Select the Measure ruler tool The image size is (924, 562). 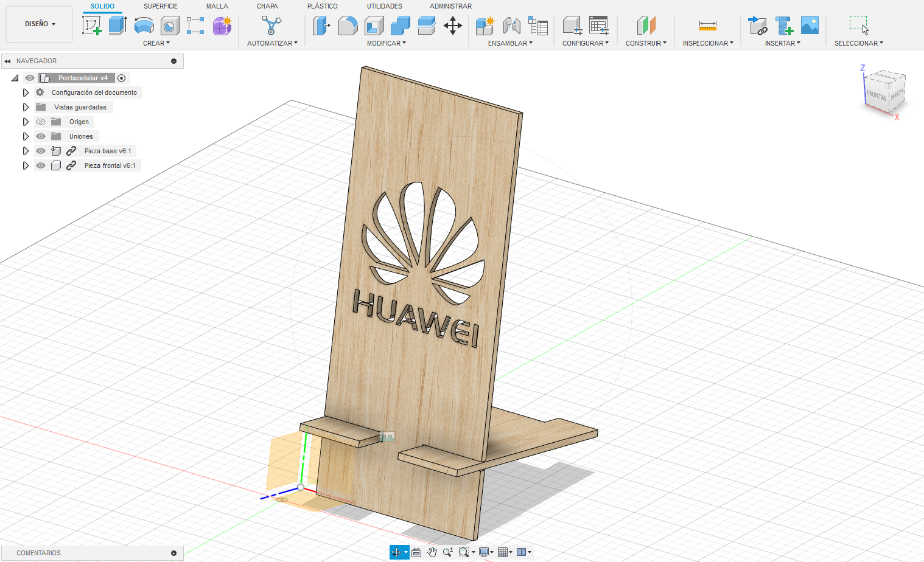tap(708, 26)
